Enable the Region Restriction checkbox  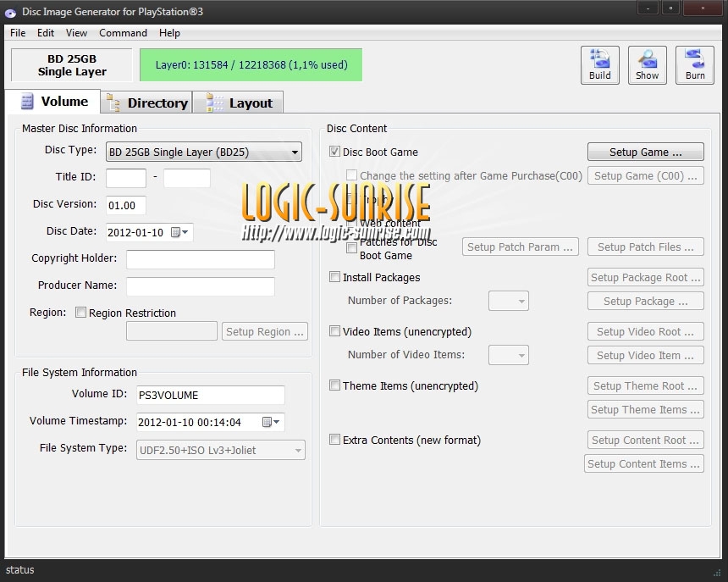80,313
